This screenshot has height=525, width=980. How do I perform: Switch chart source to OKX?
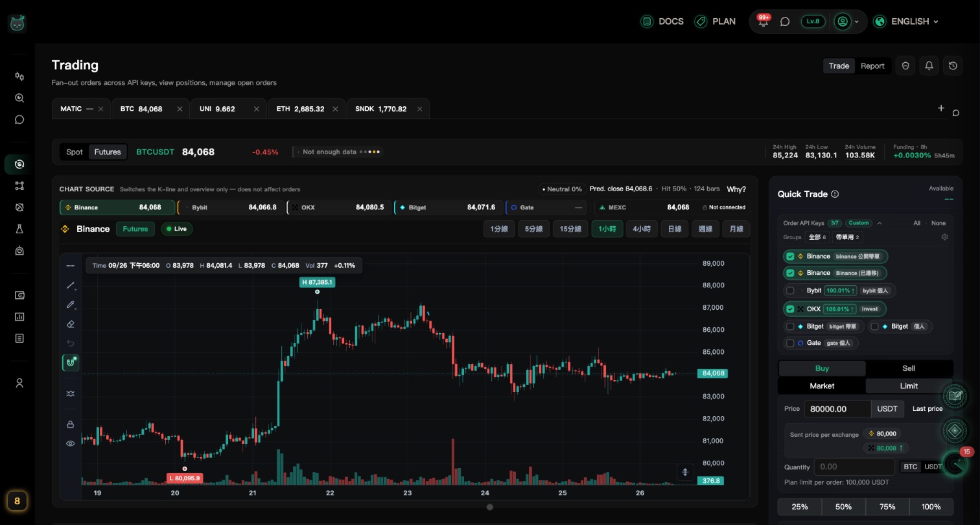point(338,207)
